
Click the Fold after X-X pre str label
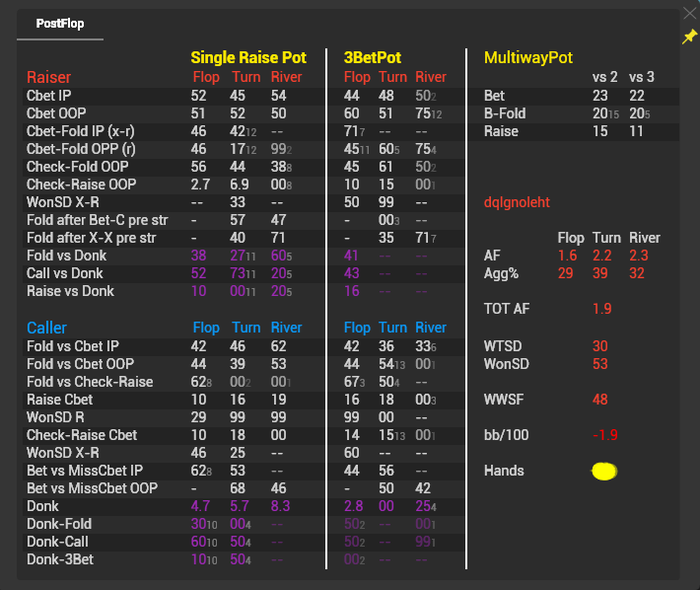click(x=91, y=238)
